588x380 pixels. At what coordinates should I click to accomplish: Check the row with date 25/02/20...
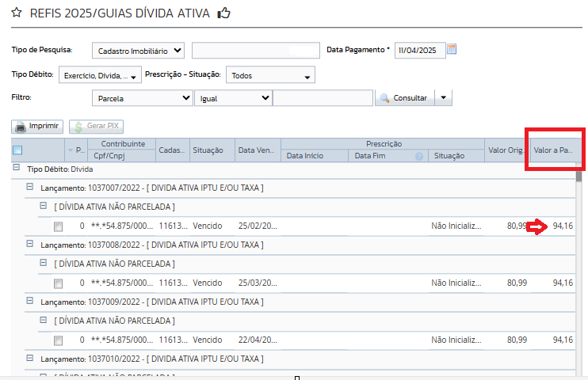coord(58,226)
